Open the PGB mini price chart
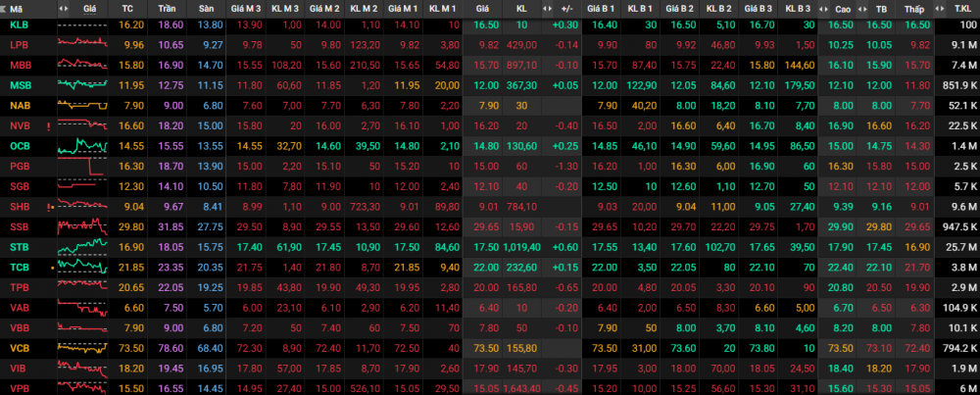This screenshot has height=395, width=980. pyautogui.click(x=82, y=168)
